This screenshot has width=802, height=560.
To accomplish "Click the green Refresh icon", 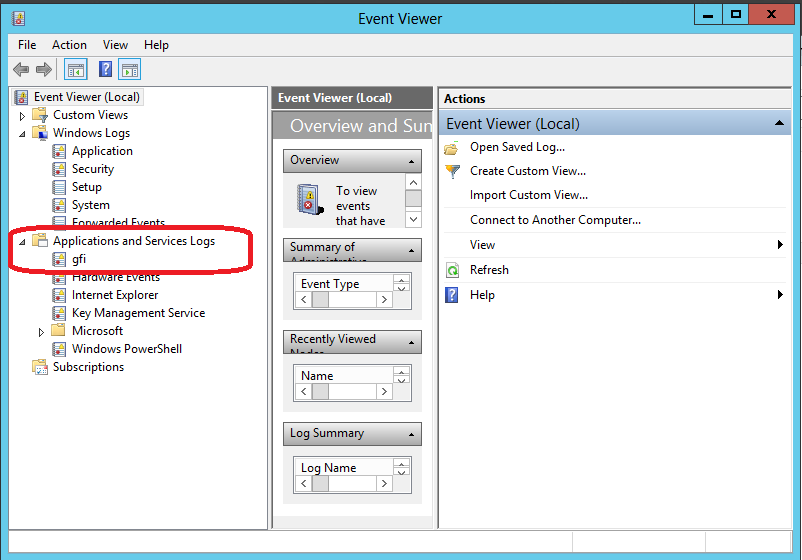I will tap(452, 270).
